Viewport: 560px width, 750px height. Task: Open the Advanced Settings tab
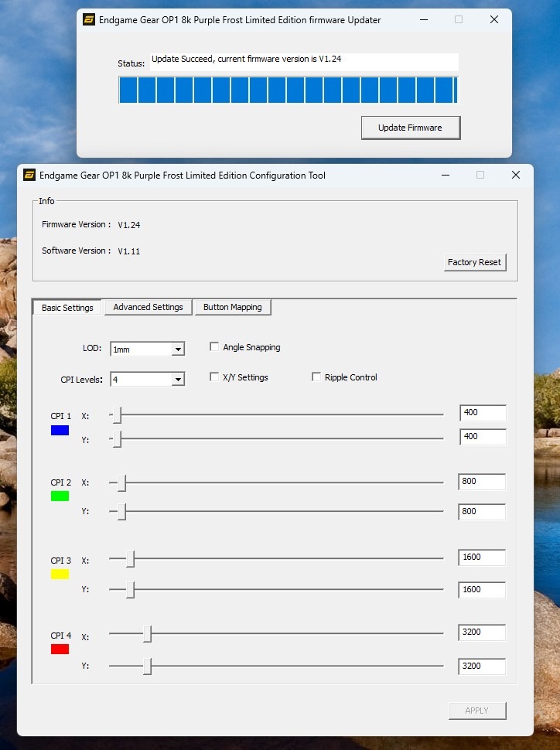[148, 307]
